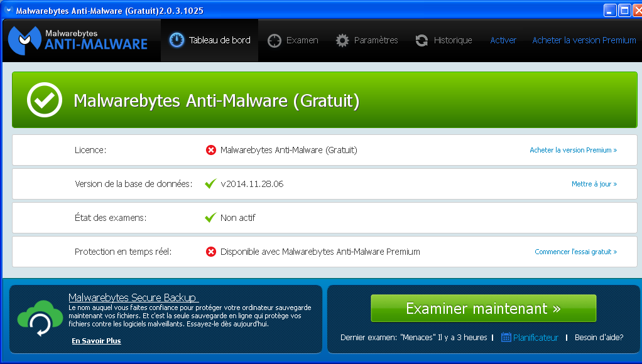Click Version de la base de données: label
The width and height of the screenshot is (642, 364).
click(133, 184)
